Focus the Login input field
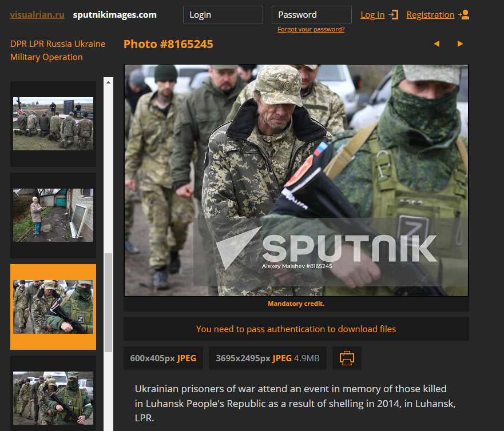This screenshot has width=504, height=431. [223, 15]
